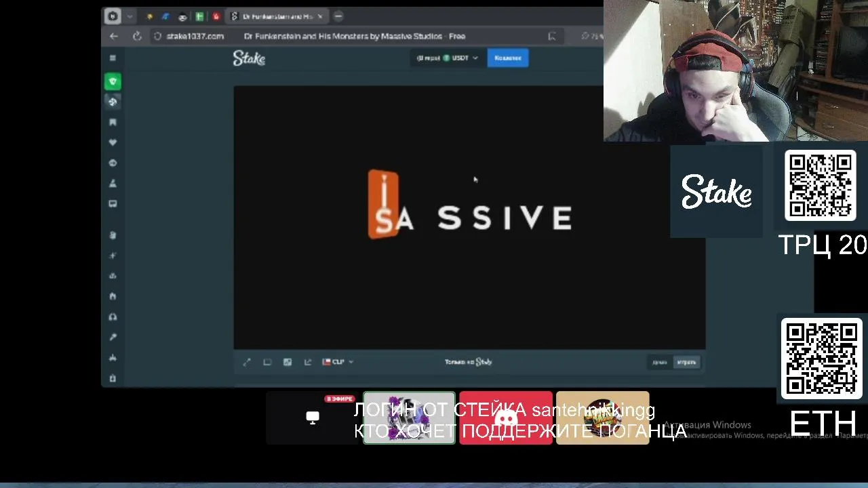Click the browser back arrow
This screenshot has height=488, width=868.
[x=114, y=36]
